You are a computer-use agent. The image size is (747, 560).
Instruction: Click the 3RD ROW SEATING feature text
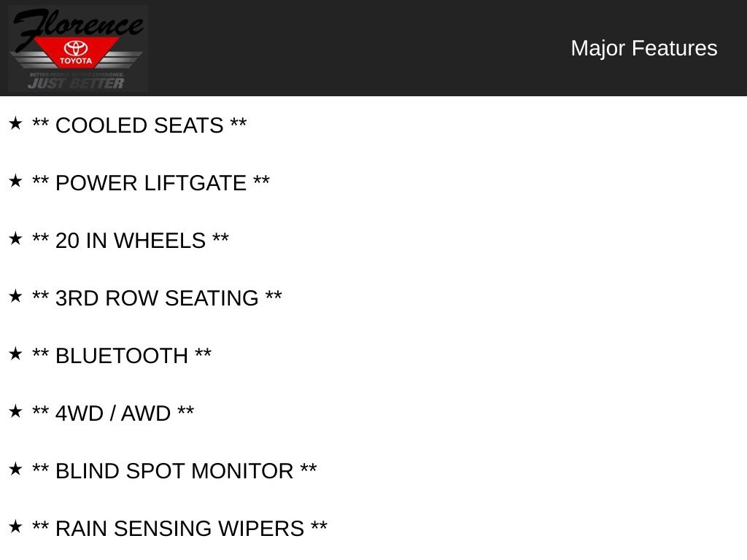pyautogui.click(x=157, y=298)
